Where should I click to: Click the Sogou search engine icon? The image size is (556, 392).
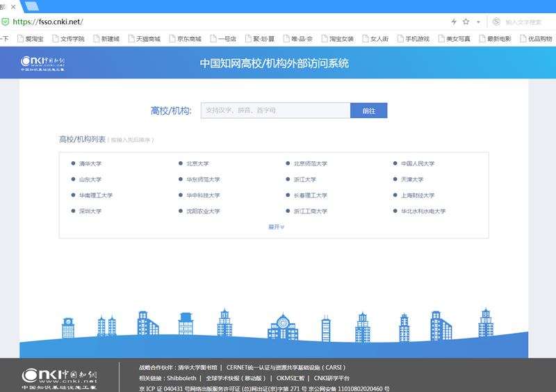click(x=496, y=22)
